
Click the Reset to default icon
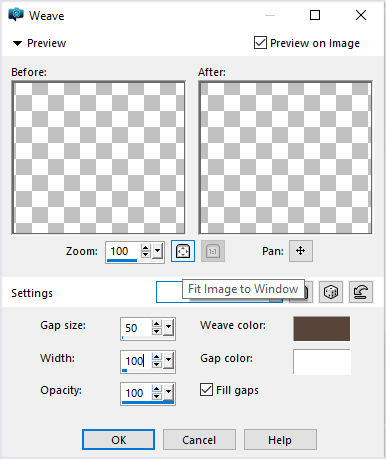[361, 292]
